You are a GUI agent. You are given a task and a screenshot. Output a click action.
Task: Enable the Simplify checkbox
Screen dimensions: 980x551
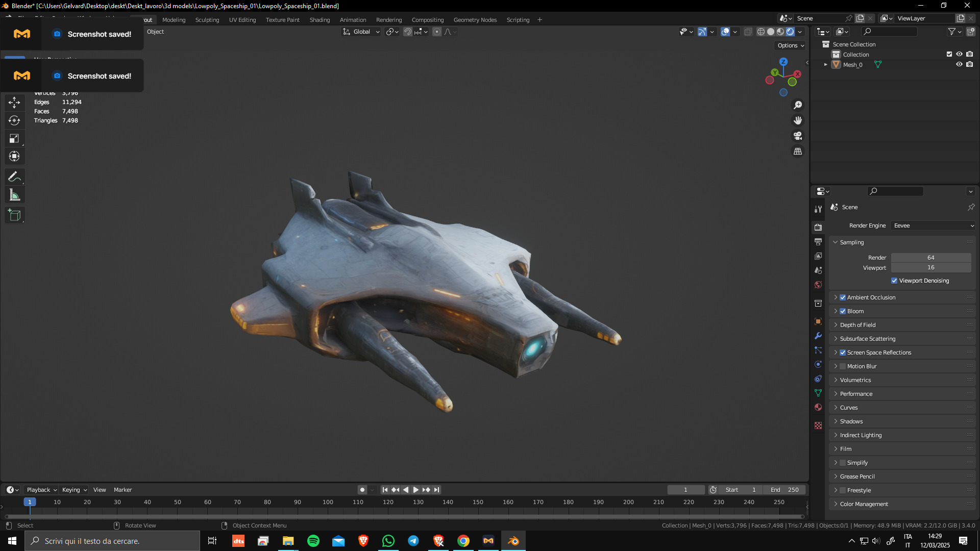(x=843, y=463)
